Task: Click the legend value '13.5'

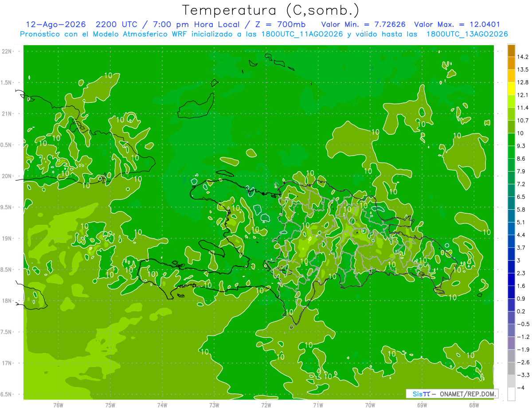Action: click(524, 70)
